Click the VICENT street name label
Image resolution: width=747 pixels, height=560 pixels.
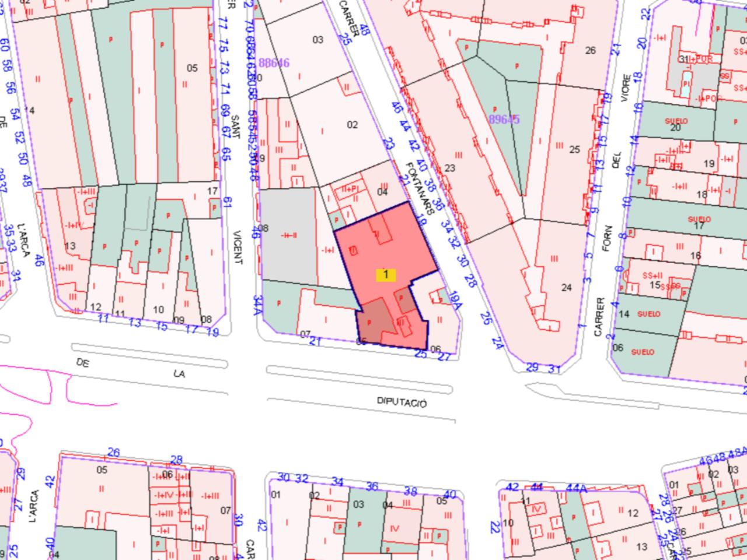(236, 246)
